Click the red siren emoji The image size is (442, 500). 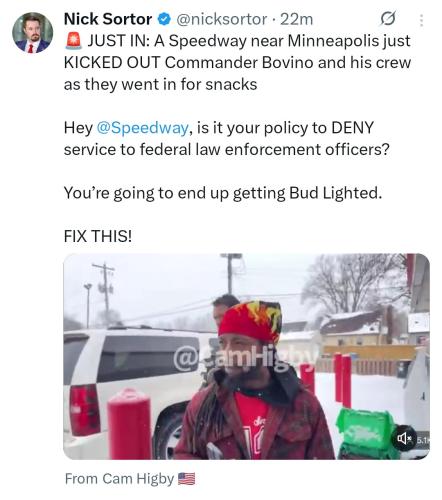click(x=74, y=41)
